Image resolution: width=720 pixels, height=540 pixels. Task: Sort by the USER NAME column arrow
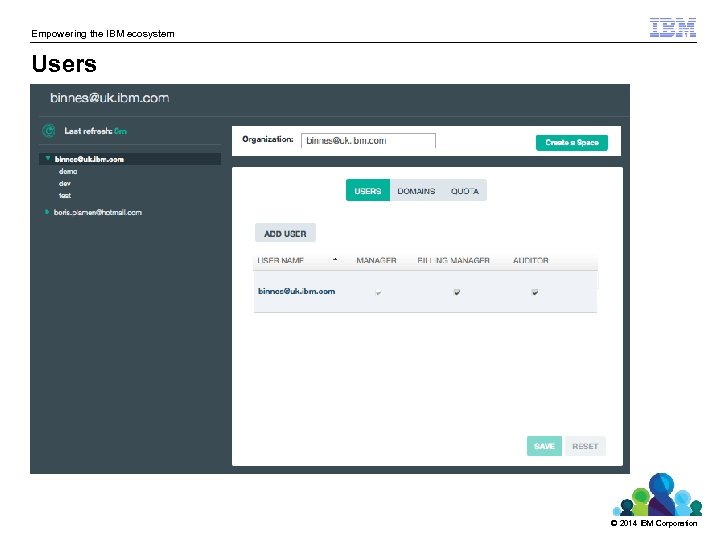tap(335, 260)
